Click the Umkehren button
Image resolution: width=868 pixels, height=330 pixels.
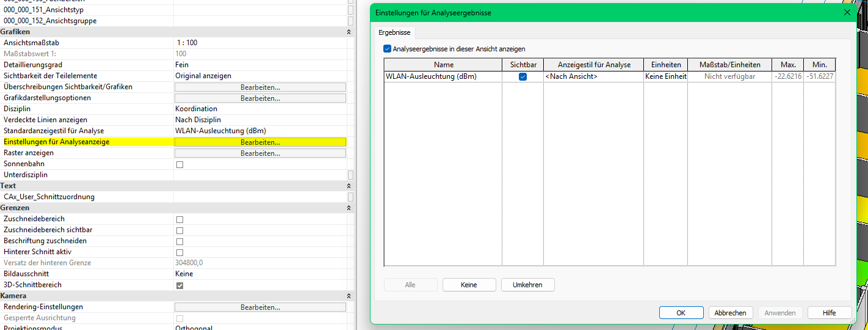point(527,285)
